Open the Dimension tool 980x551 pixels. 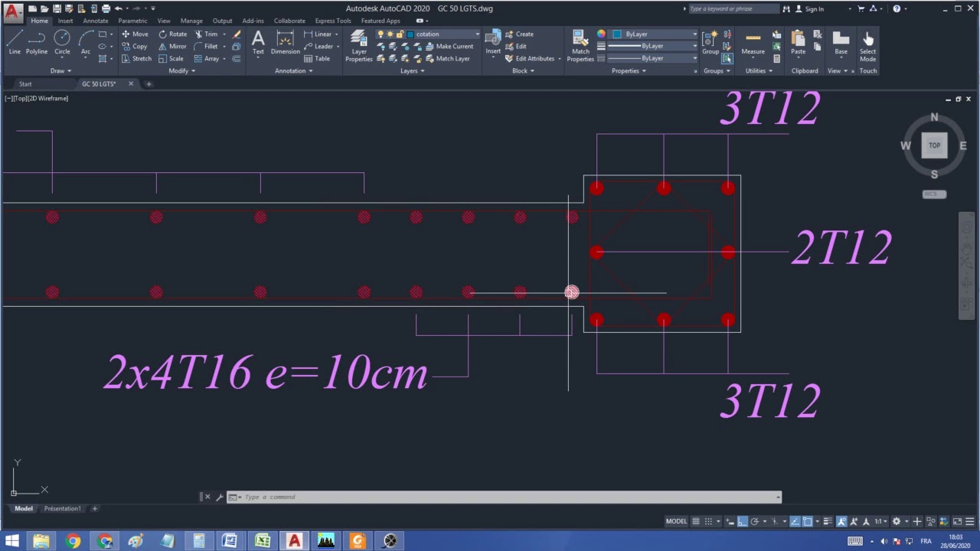pos(285,42)
